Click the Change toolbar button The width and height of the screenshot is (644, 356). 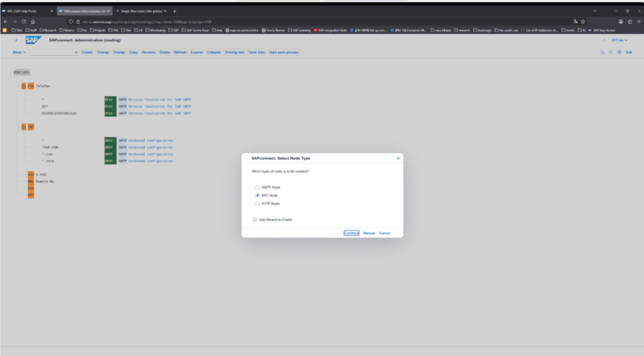103,52
